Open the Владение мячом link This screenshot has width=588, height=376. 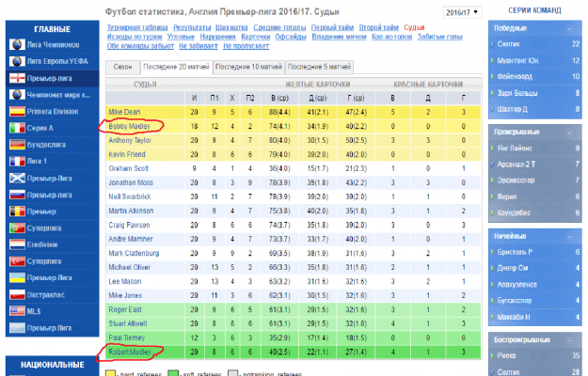pyautogui.click(x=339, y=37)
